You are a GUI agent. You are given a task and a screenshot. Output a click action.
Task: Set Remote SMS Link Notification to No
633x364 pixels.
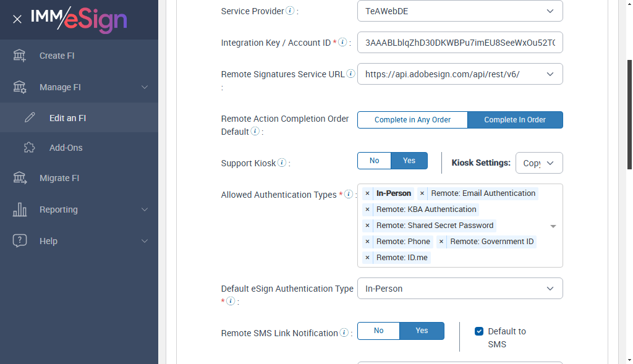point(378,331)
